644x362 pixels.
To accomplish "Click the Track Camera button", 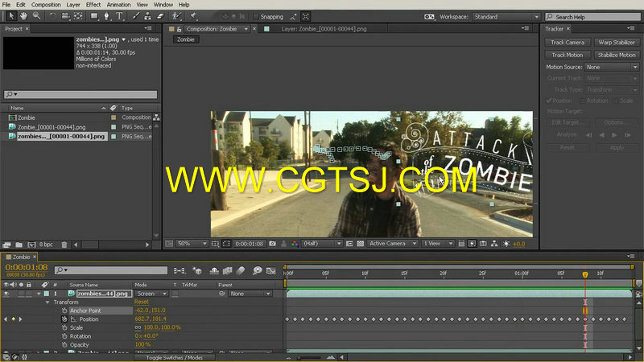I will (568, 43).
